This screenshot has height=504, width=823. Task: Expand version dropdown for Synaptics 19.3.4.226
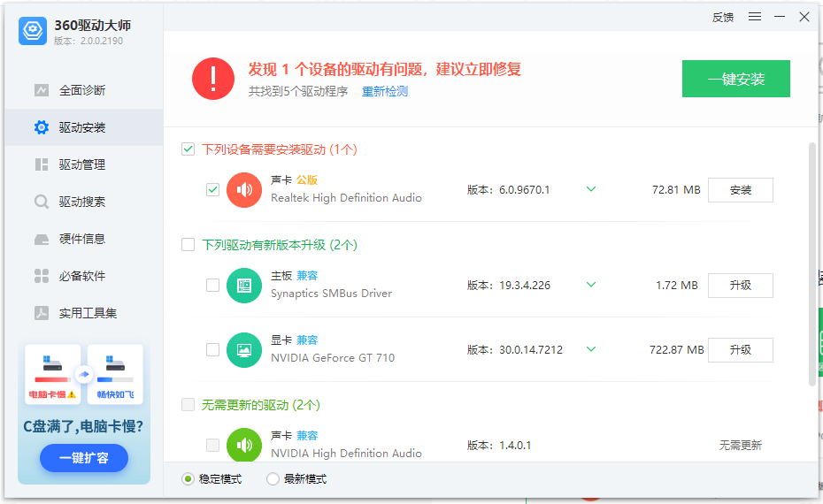[591, 285]
